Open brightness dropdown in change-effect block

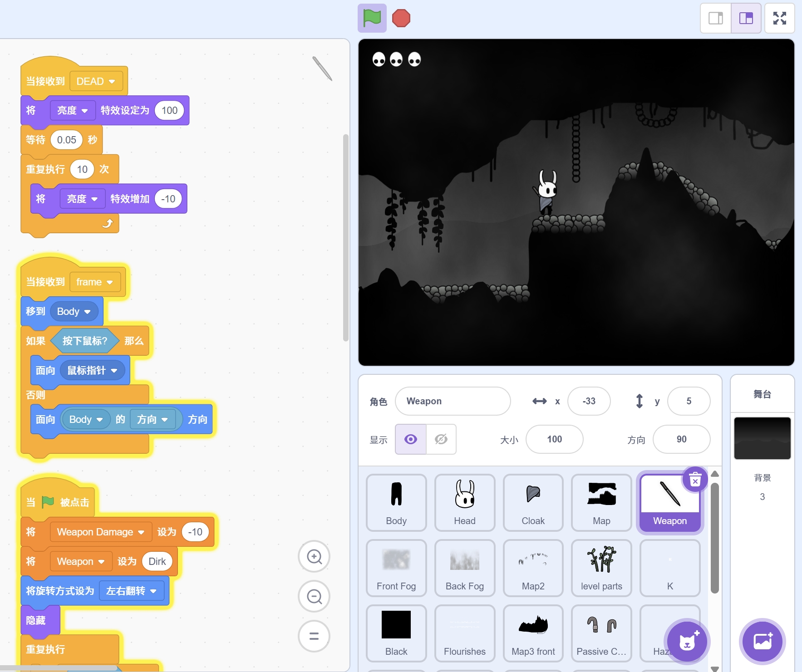(x=82, y=199)
